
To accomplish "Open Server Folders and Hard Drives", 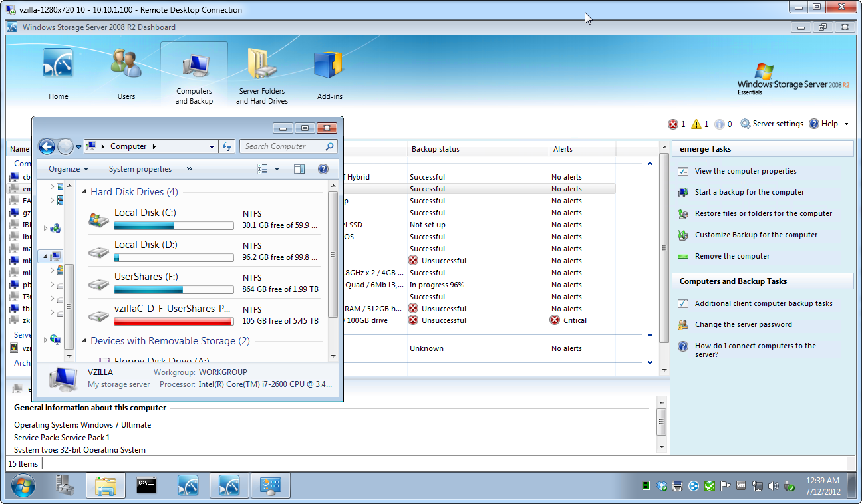I will point(262,74).
